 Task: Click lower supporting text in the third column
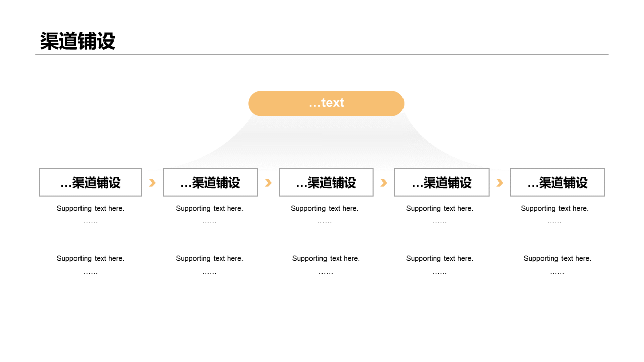tap(326, 265)
